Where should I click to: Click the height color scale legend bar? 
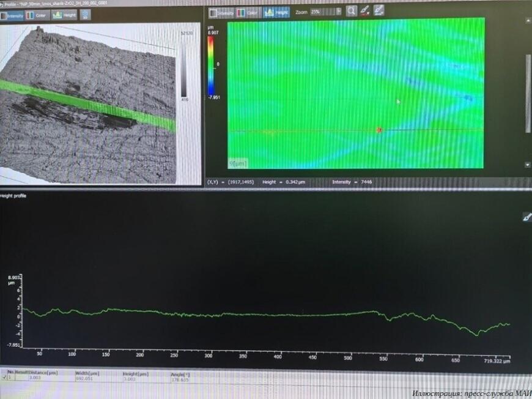click(211, 65)
